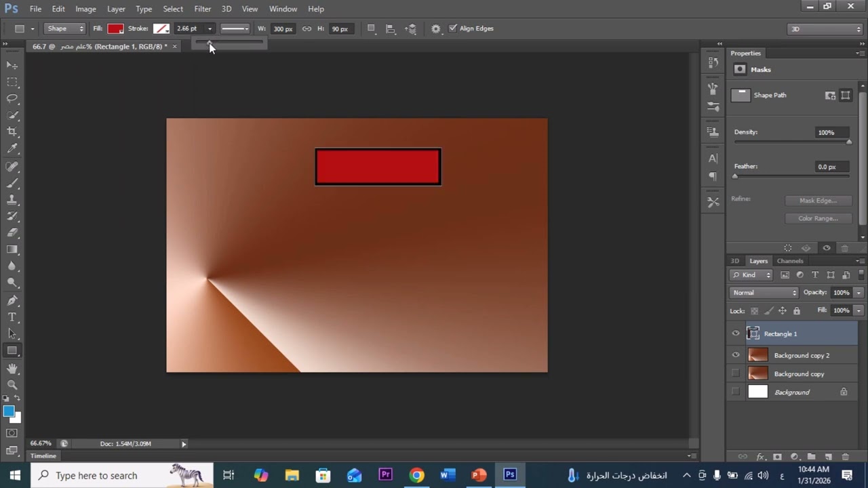Toggle Quick Mask mode icon
The height and width of the screenshot is (488, 868).
(12, 433)
